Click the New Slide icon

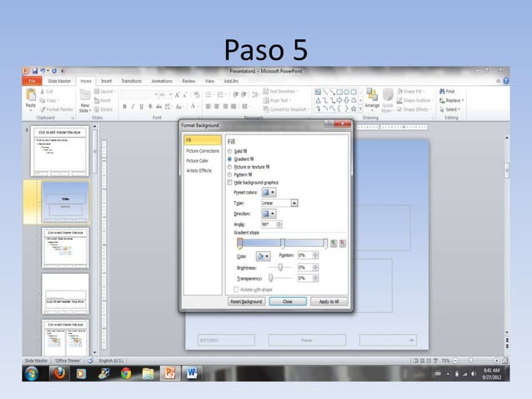pyautogui.click(x=85, y=94)
